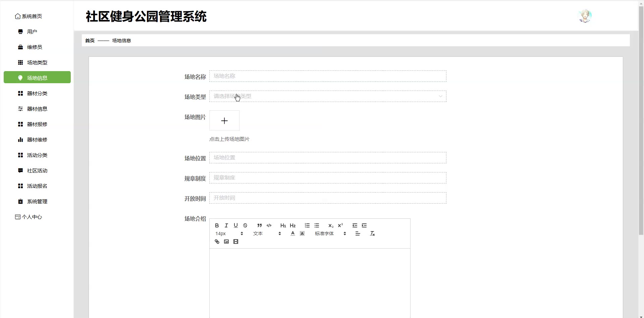This screenshot has height=318, width=644.
Task: Open the text alignment picker
Action: (358, 233)
